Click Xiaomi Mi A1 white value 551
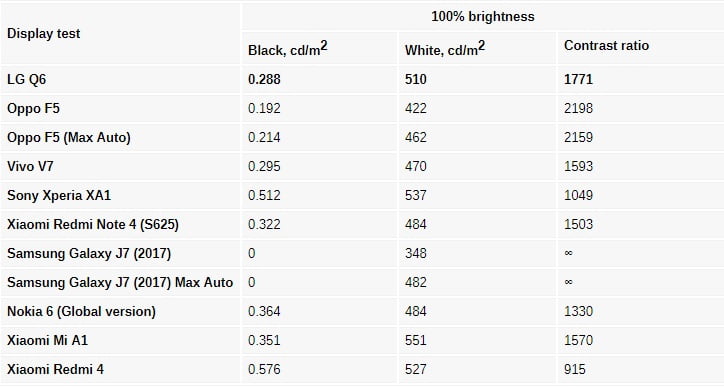724x387 pixels. 416,340
